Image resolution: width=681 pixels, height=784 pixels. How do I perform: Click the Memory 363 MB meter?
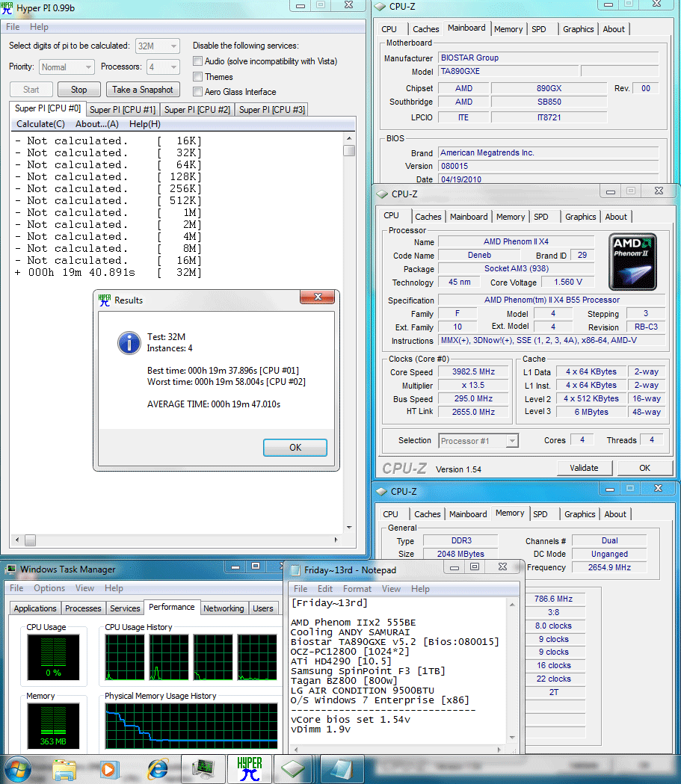(x=54, y=726)
